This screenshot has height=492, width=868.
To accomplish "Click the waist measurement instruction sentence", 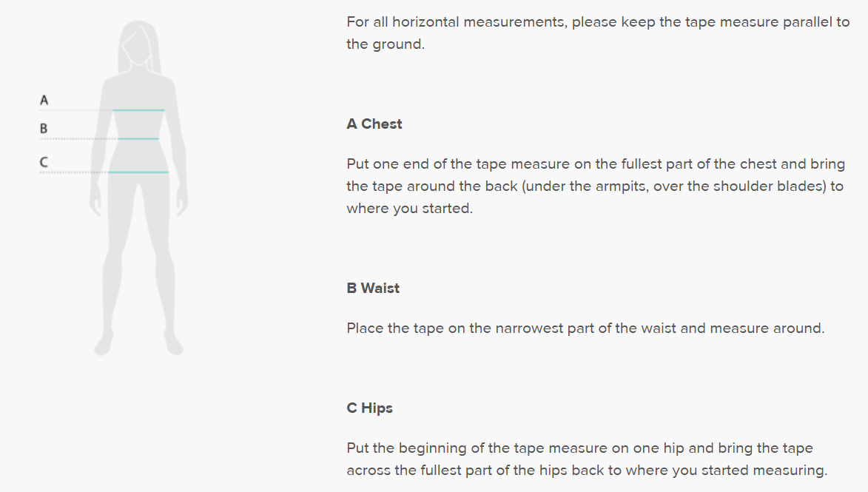I will pos(585,328).
